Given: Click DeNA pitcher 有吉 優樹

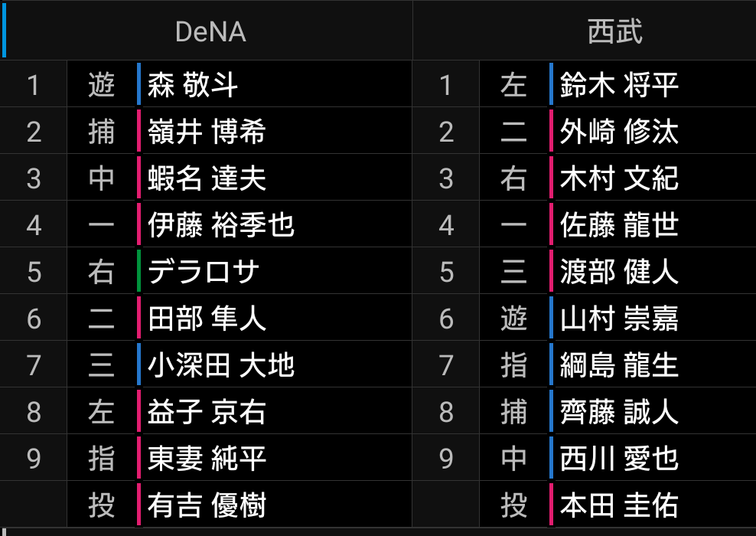Looking at the screenshot, I should click(207, 505).
